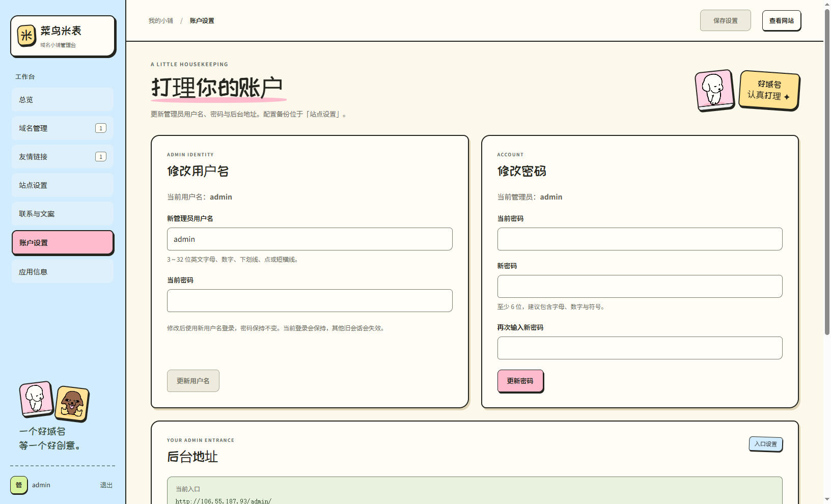The height and width of the screenshot is (504, 831).
Task: Focus the 再次输入新密码 input field
Action: (640, 348)
